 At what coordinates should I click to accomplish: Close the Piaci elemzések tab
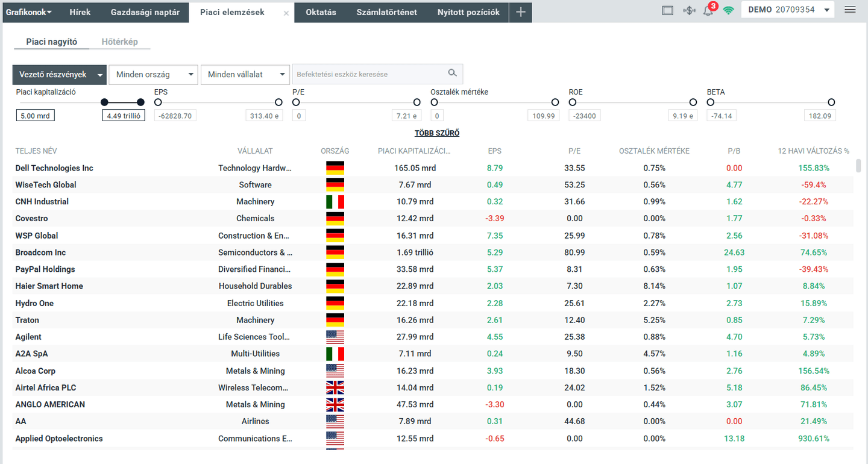[286, 13]
